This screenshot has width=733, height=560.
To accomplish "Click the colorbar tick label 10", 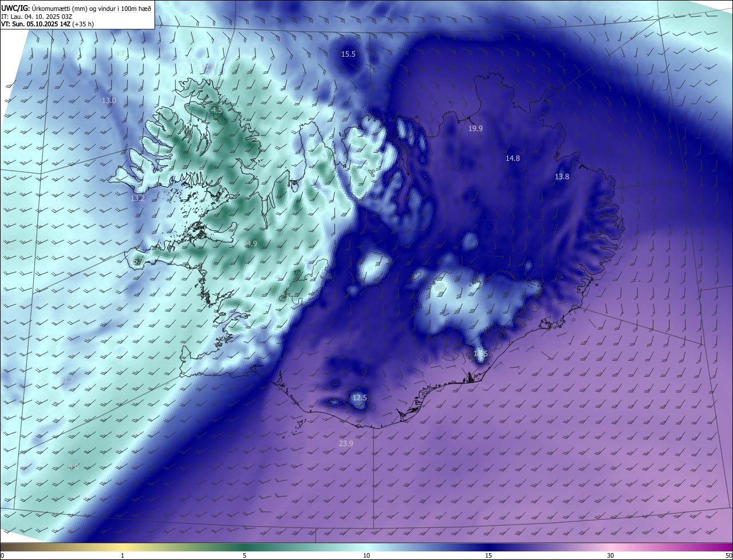I will pos(366,555).
